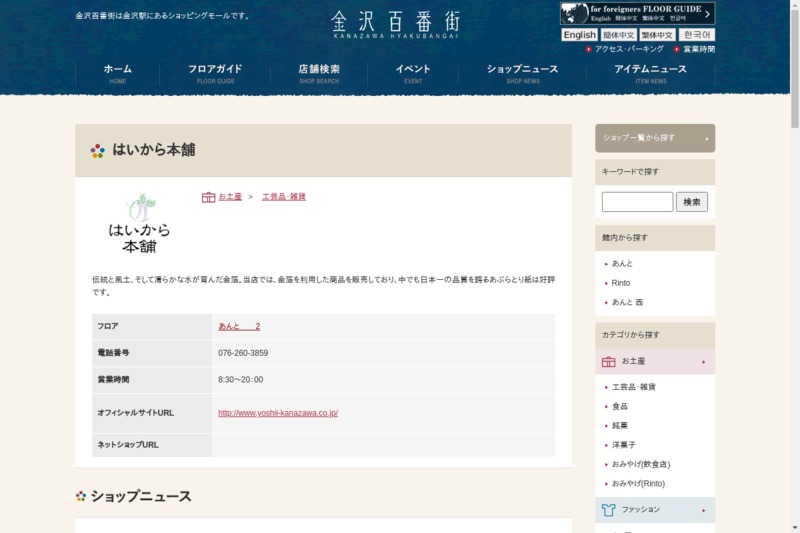
Task: Follow the あんと 2 floor link
Action: coord(239,327)
